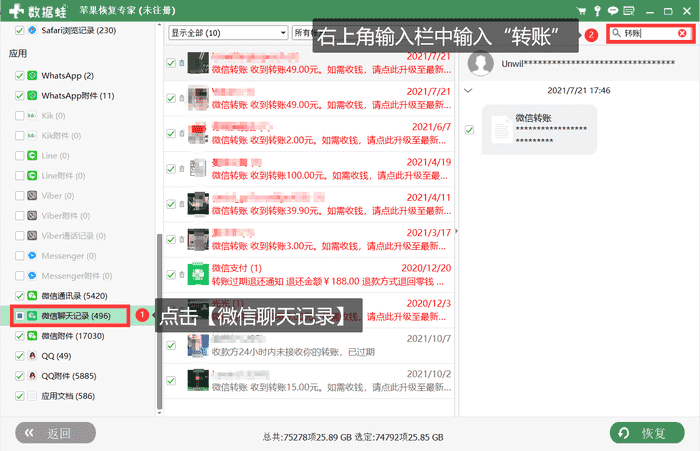Open the shopping cart icon in title bar

581,11
